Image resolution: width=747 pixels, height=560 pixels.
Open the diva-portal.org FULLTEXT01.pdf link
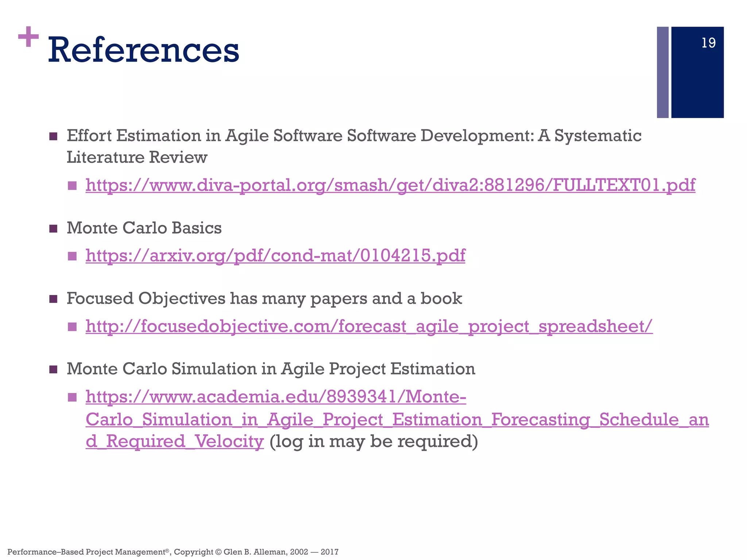coord(390,185)
